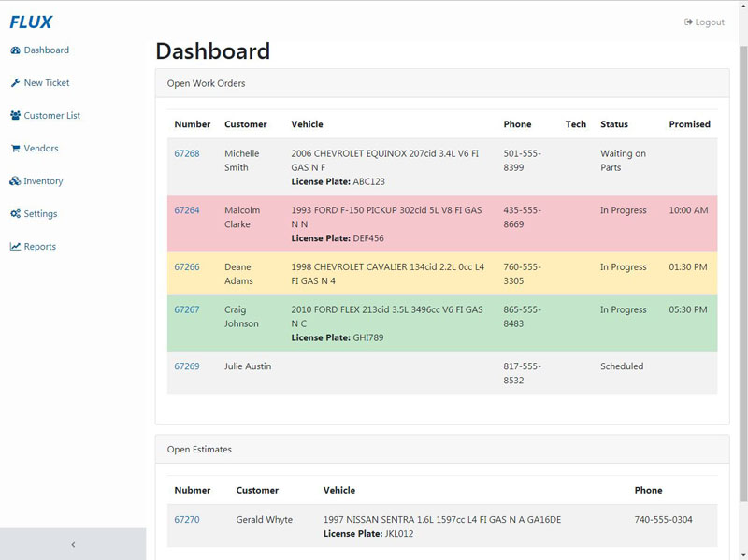Click the chart icon beside Reports
The width and height of the screenshot is (748, 560).
click(15, 247)
